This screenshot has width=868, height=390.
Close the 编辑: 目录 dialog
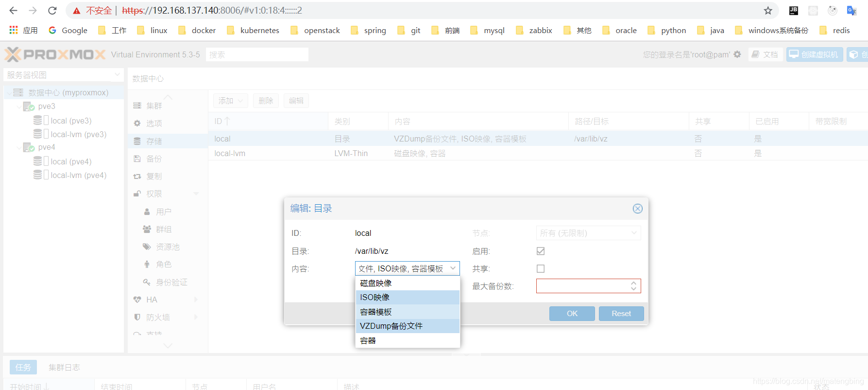[x=638, y=209]
